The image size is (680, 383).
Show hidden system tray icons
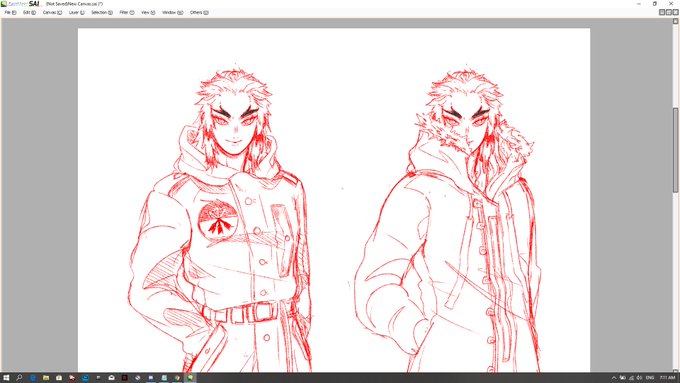(x=614, y=378)
